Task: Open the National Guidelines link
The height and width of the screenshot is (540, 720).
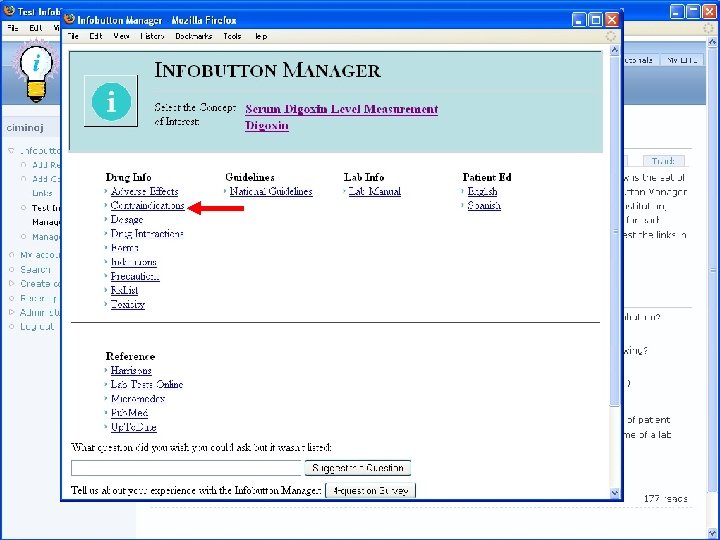Action: (271, 191)
